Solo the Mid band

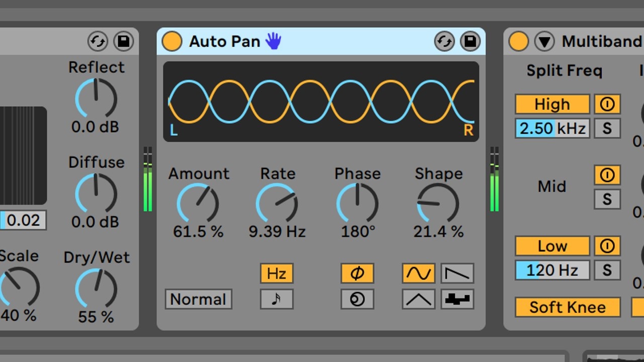pyautogui.click(x=607, y=199)
